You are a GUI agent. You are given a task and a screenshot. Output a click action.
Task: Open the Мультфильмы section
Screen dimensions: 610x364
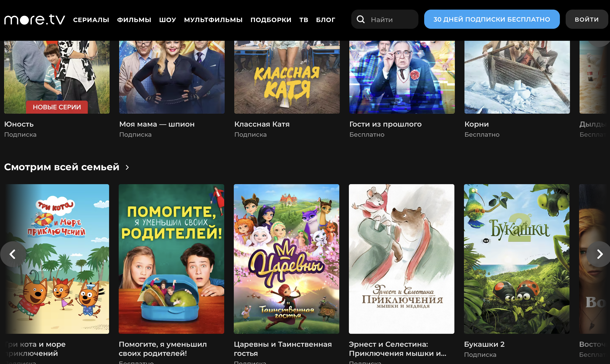[213, 20]
